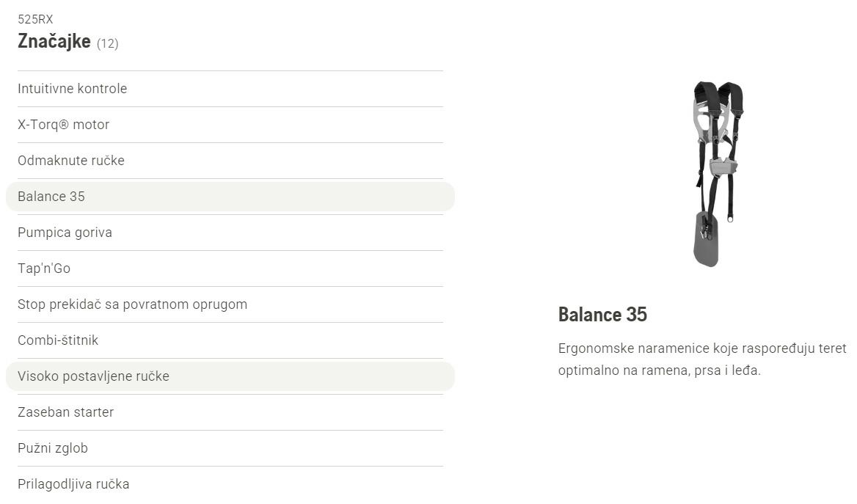Select the Balance 35 list item
Screen dimensions: 857x504
point(230,197)
